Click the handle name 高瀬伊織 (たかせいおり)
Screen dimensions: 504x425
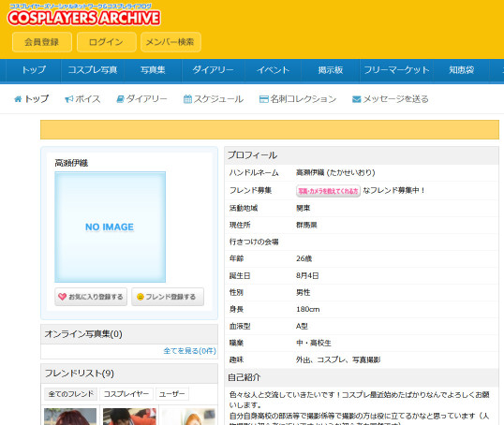pos(335,172)
